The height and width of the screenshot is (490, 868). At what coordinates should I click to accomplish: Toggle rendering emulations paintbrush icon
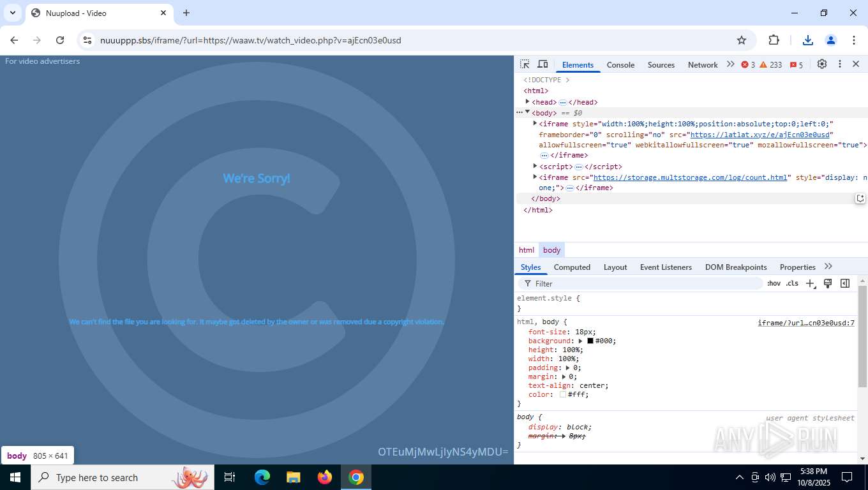click(828, 283)
